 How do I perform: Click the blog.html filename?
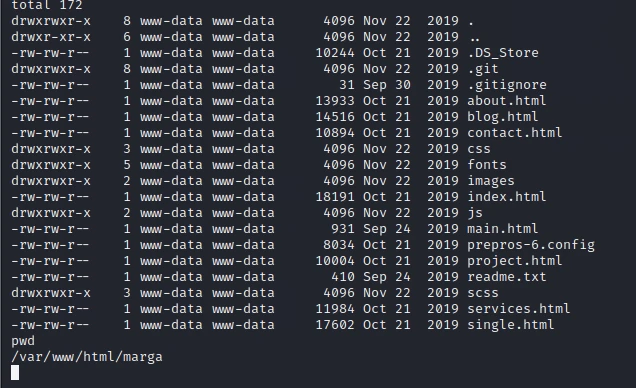503,117
